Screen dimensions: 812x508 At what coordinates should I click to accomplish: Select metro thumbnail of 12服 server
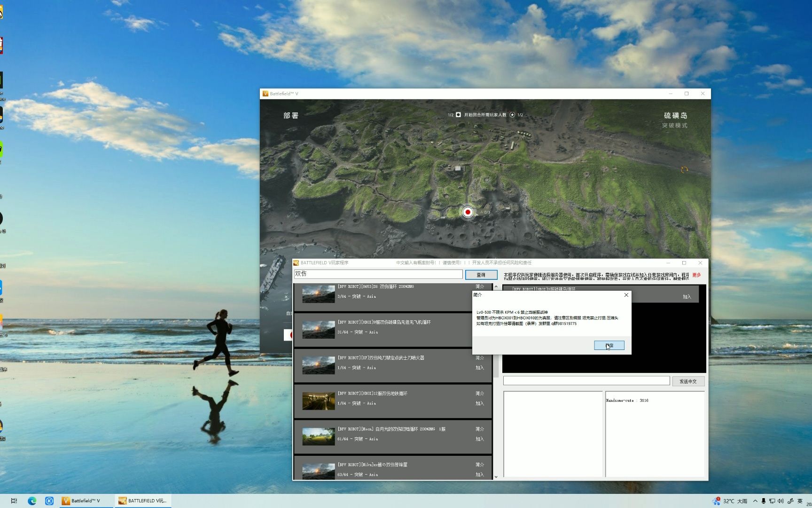pyautogui.click(x=319, y=401)
